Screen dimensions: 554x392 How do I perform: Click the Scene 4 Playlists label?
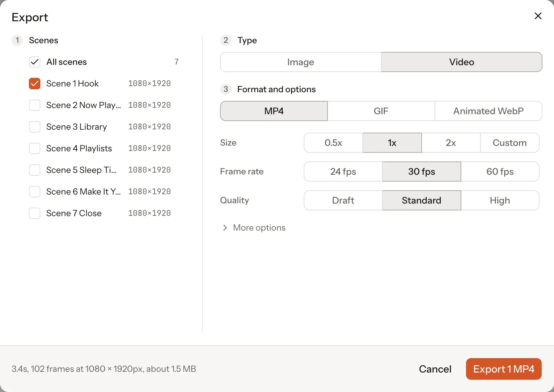(79, 148)
